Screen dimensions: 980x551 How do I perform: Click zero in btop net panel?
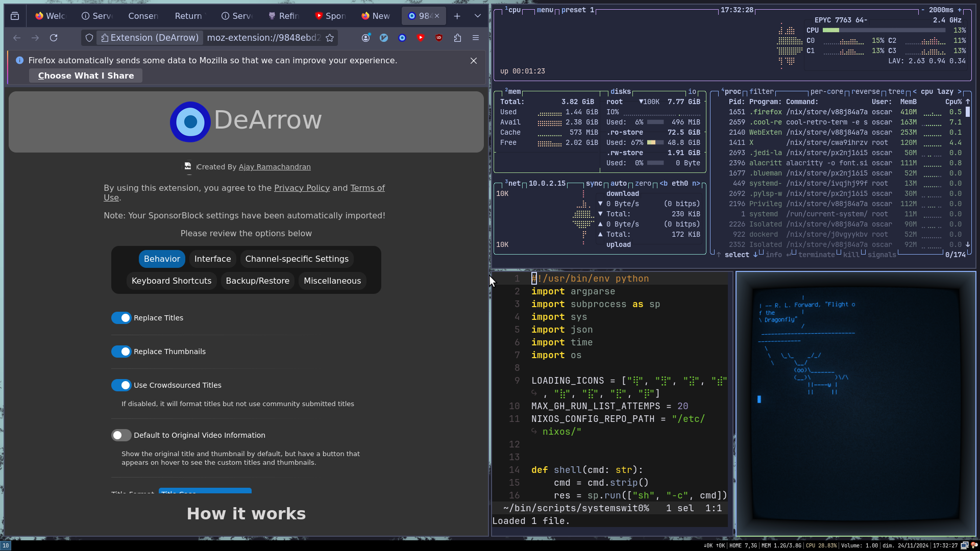point(643,183)
